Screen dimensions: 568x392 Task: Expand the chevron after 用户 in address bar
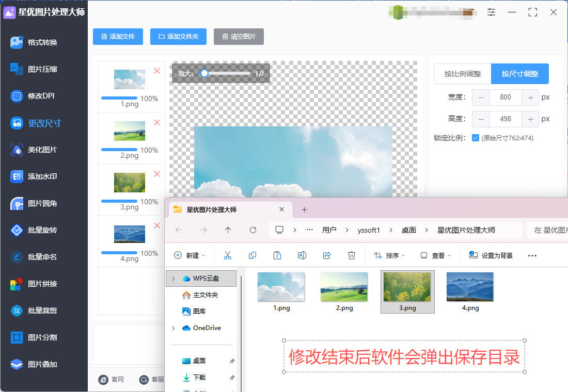[347, 230]
